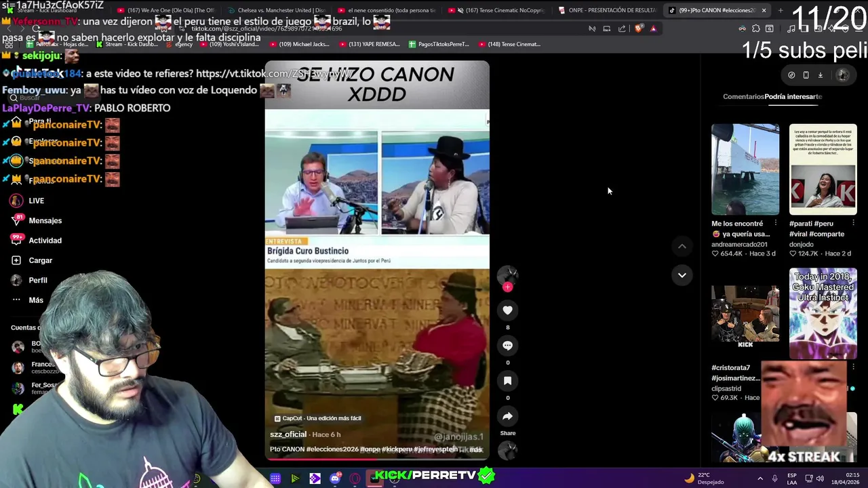Click the Brave rewards triangle icon
Viewport: 868px width, 488px height.
click(653, 28)
